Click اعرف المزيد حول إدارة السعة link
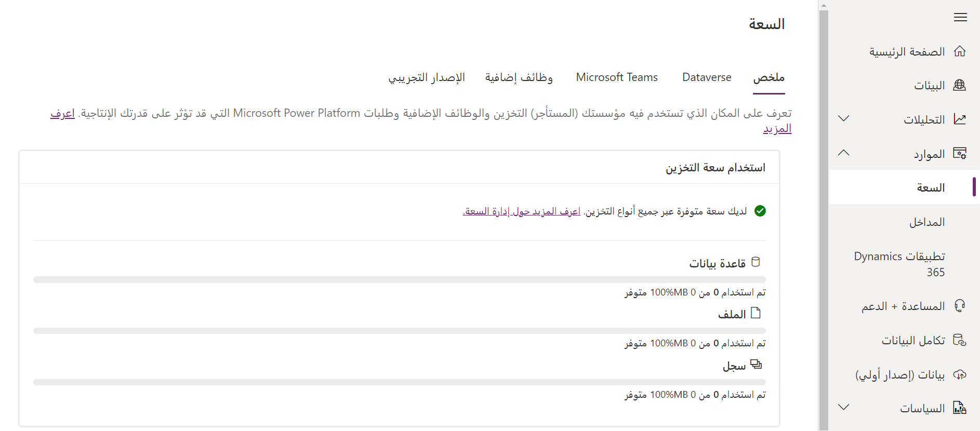The width and height of the screenshot is (980, 431). pos(522,211)
